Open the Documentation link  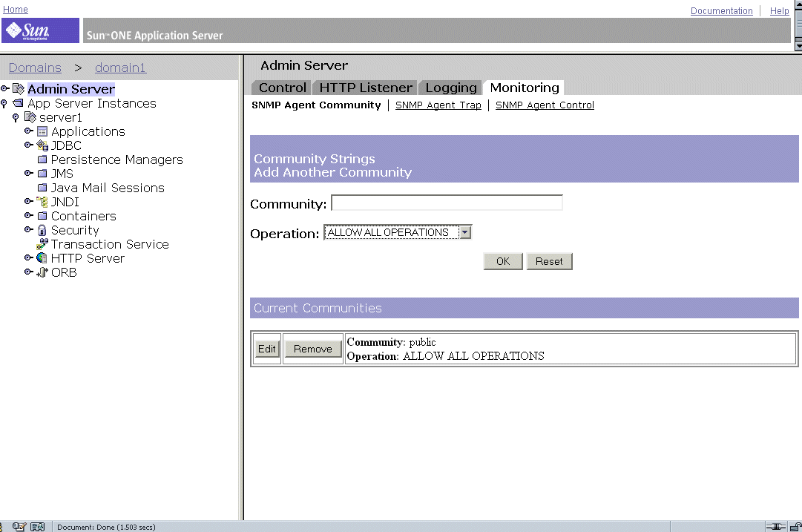point(721,10)
